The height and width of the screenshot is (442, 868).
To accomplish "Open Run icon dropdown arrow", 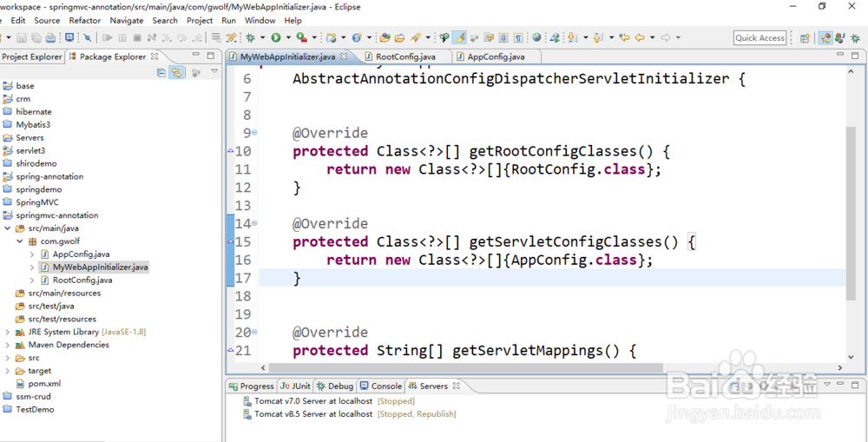I will click(x=288, y=37).
